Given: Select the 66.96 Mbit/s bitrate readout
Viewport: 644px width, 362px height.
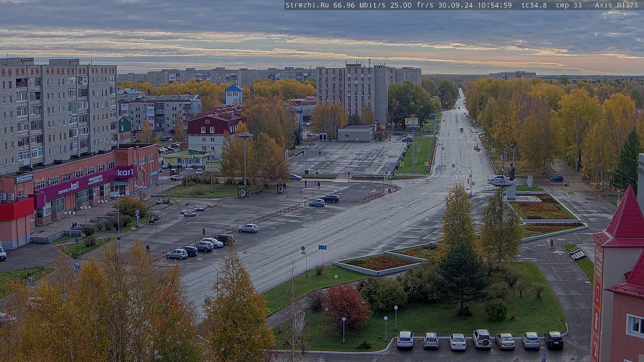Looking at the screenshot, I should (360, 5).
